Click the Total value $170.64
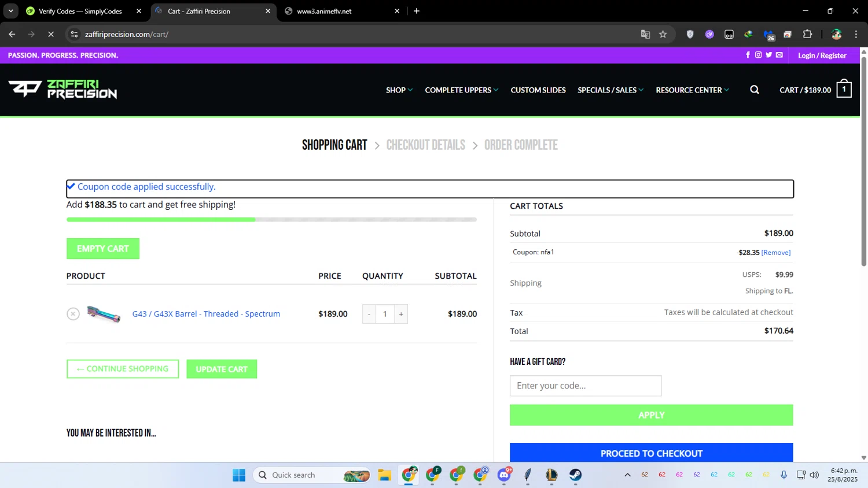 click(779, 331)
